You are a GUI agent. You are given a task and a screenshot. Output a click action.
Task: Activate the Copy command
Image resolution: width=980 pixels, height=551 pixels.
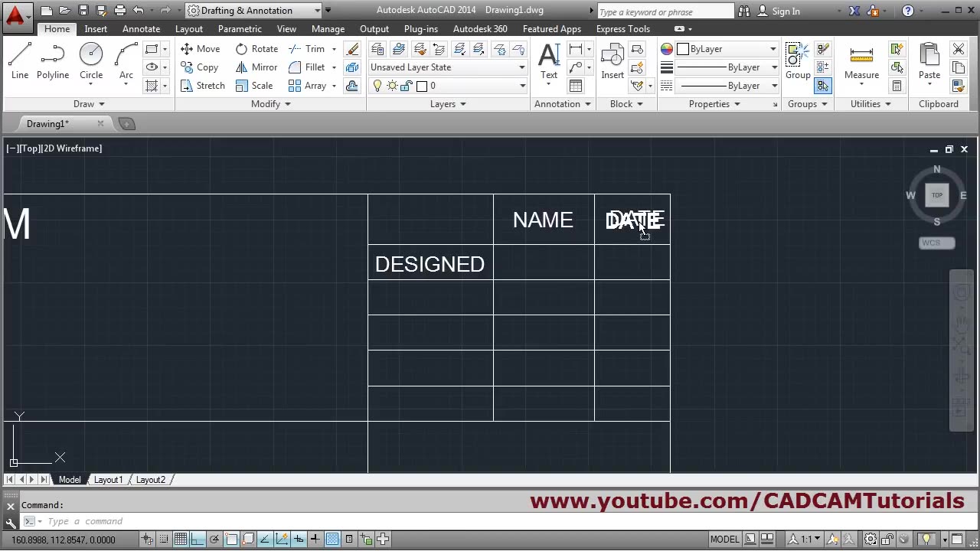(199, 67)
